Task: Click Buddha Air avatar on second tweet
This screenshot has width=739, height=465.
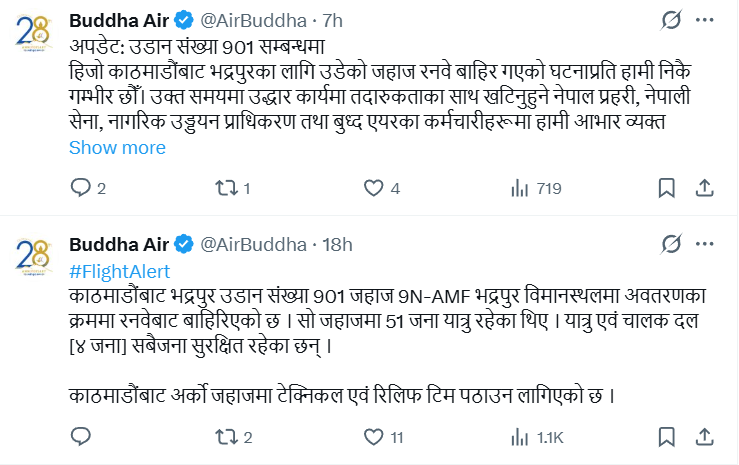Action: click(x=34, y=258)
